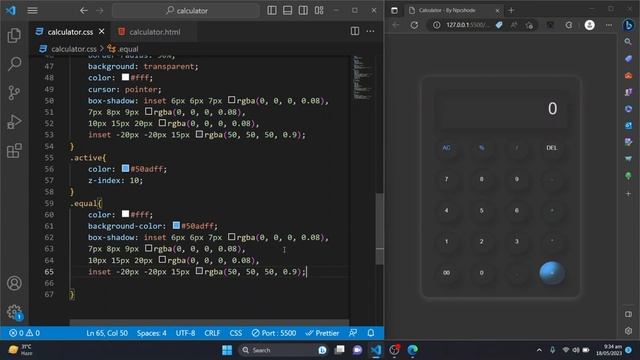
Task: Open the #50adff swatch on line 56
Action: pyautogui.click(x=125, y=169)
